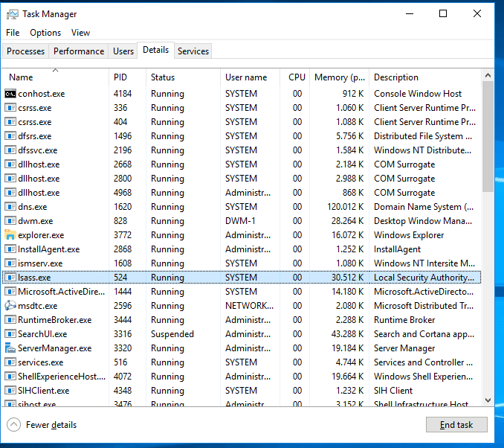Sort processes by Name column header
The width and height of the screenshot is (504, 448).
point(21,77)
